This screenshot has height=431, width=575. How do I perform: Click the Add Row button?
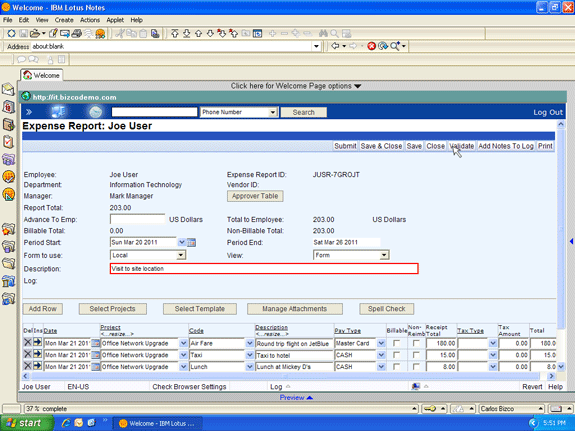click(x=43, y=309)
